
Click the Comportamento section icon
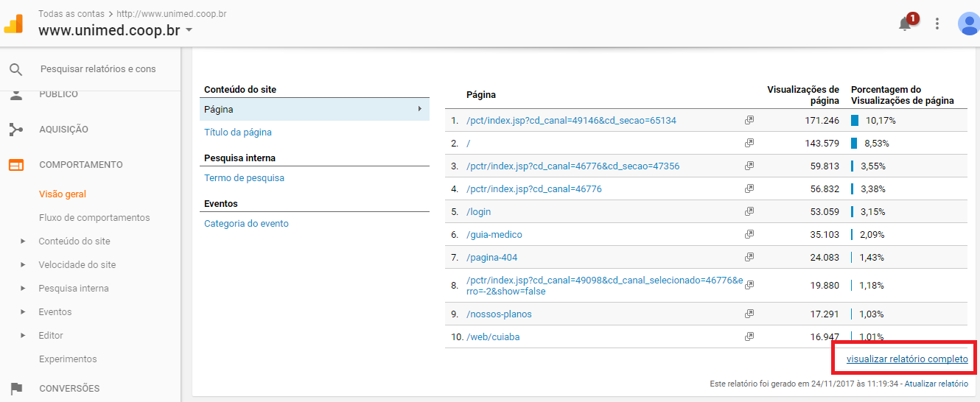tap(16, 165)
